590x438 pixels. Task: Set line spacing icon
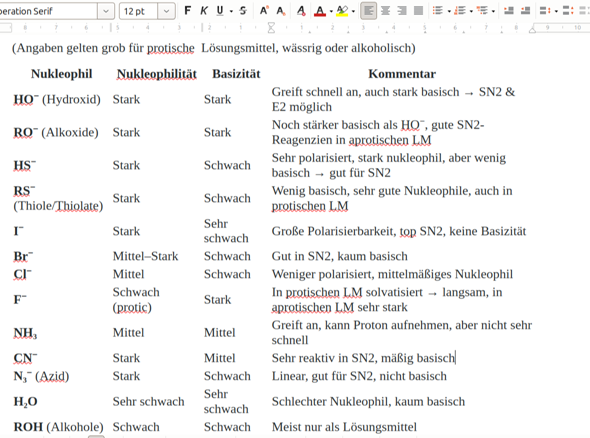(544, 11)
